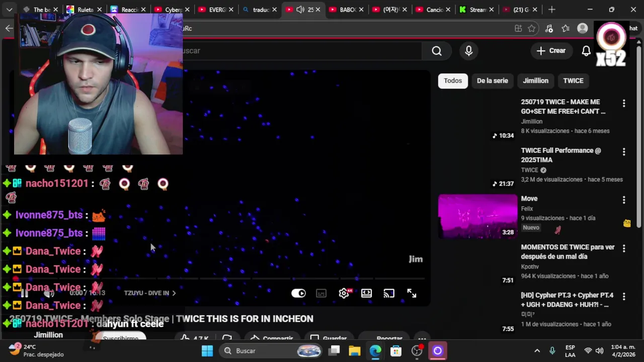Open options menu for Move video
The image size is (644, 362).
tap(624, 200)
